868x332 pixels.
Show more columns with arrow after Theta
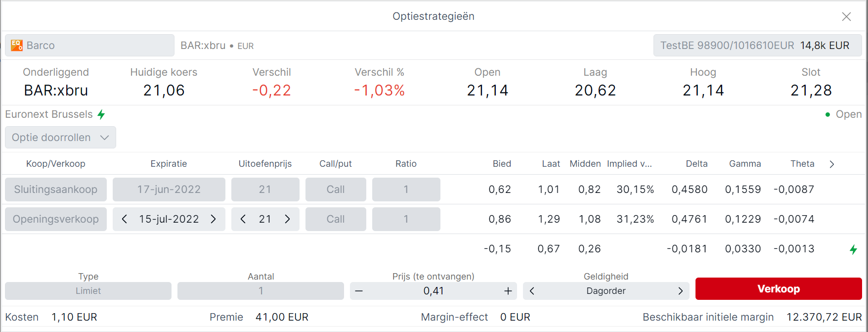tap(832, 164)
